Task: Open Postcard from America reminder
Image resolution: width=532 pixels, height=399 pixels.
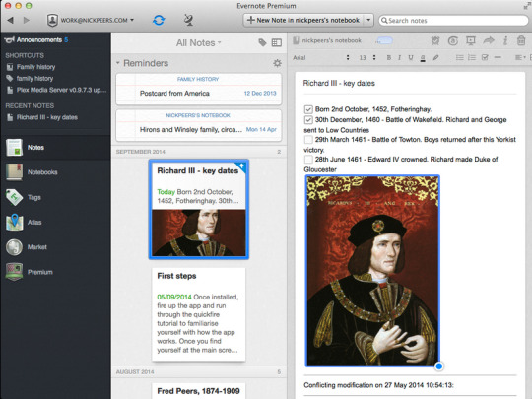Action: tap(198, 90)
